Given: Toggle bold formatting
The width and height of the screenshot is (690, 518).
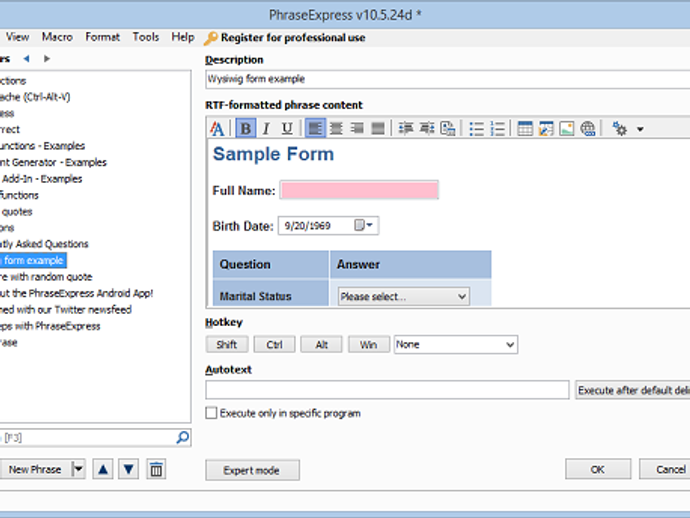Looking at the screenshot, I should pos(246,129).
